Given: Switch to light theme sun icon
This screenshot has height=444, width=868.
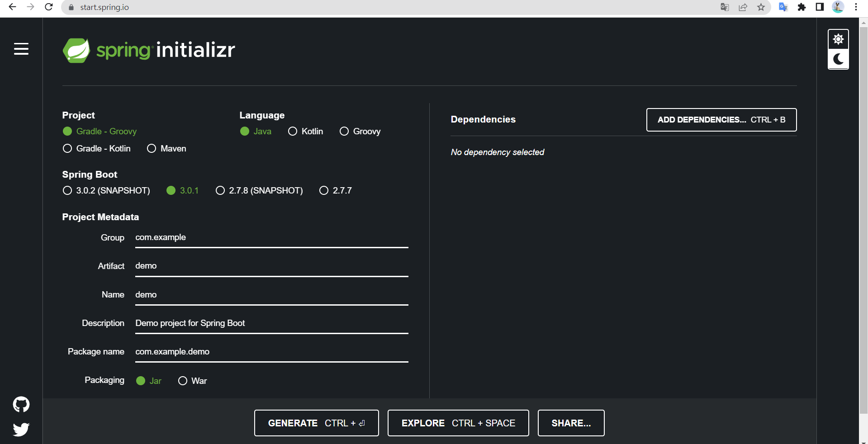Looking at the screenshot, I should [x=838, y=39].
